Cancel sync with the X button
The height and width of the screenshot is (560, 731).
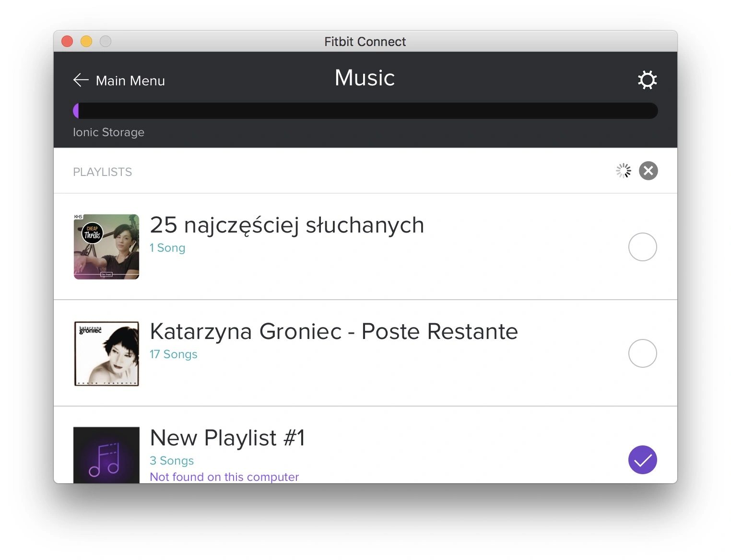click(648, 171)
